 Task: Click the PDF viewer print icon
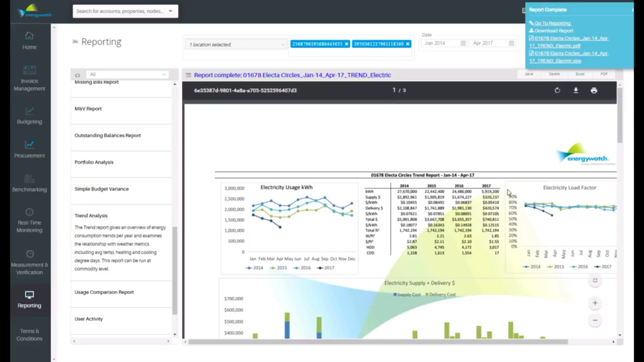(594, 90)
